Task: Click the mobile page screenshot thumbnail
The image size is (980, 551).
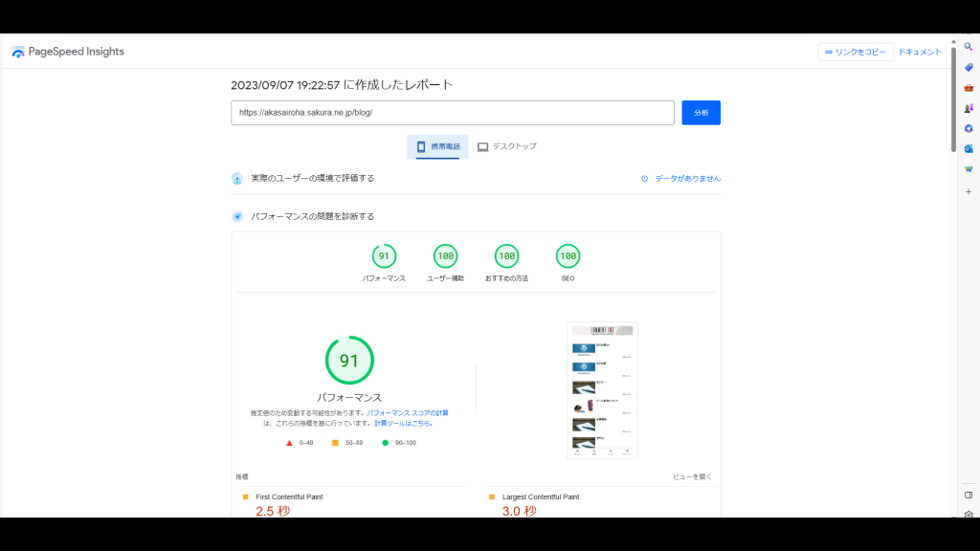Action: [602, 390]
